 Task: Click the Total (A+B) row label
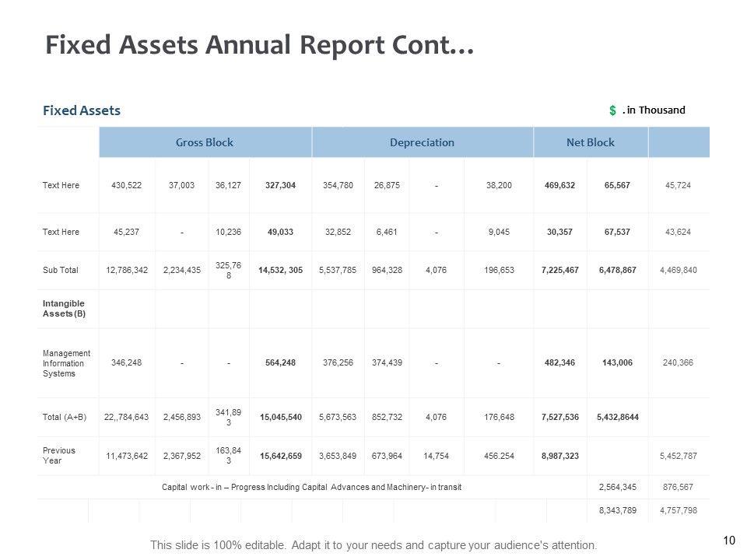(65, 417)
